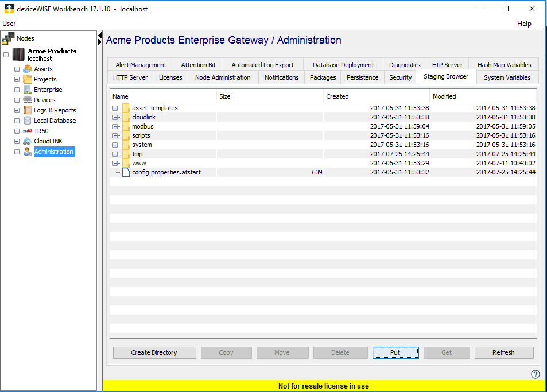Click the Put button

[x=395, y=352]
